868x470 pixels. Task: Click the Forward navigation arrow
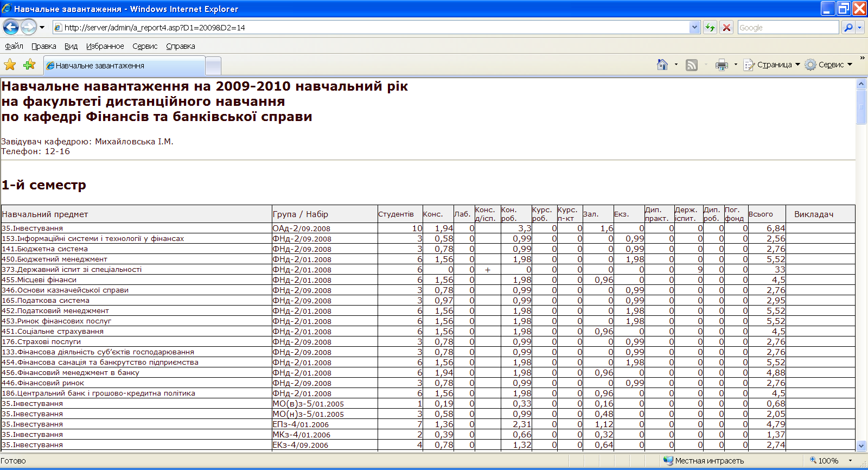point(28,27)
